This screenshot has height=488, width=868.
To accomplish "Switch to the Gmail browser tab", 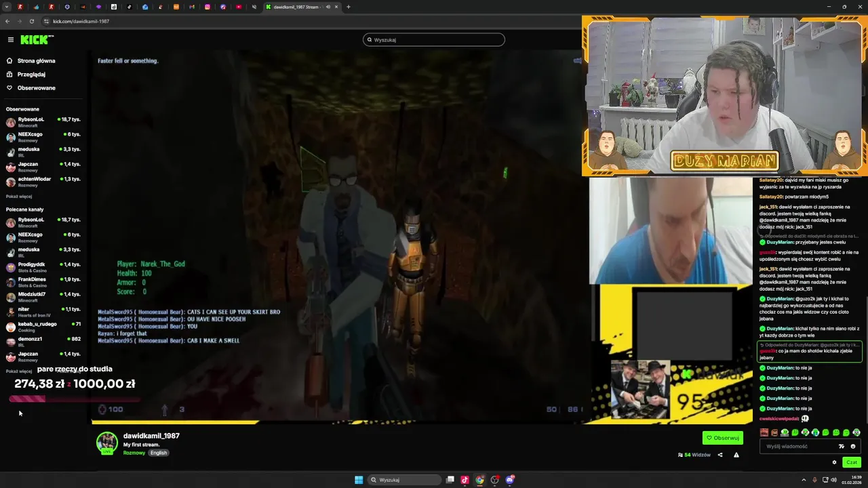I will (x=192, y=7).
